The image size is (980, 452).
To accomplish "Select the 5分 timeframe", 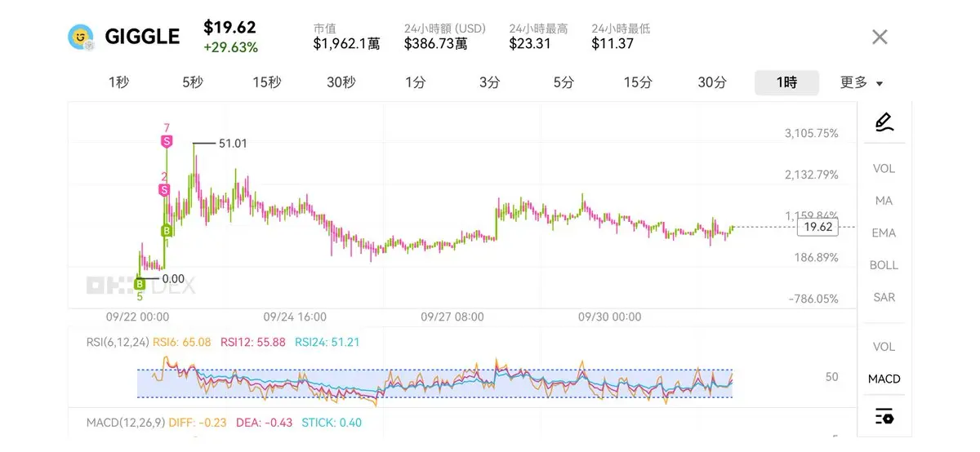I will pyautogui.click(x=563, y=82).
